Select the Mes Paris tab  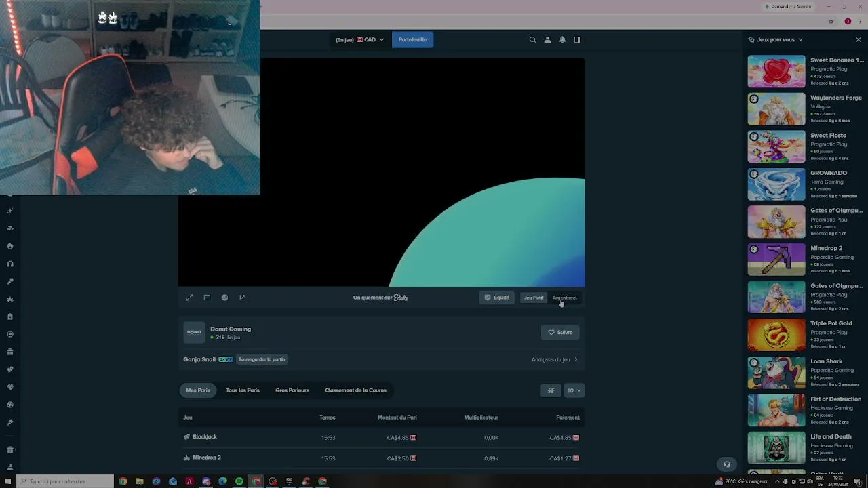point(198,390)
